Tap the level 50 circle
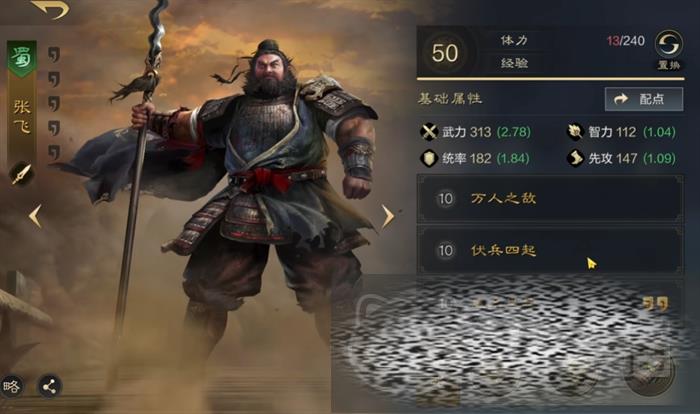Viewport: 700px width, 414px height. (445, 53)
